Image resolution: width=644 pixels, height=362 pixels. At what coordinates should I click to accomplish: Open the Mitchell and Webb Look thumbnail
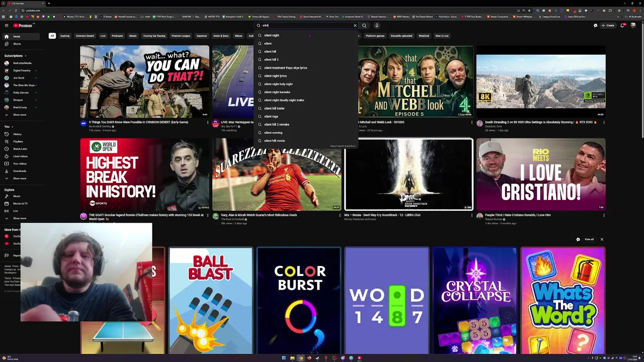(x=416, y=81)
